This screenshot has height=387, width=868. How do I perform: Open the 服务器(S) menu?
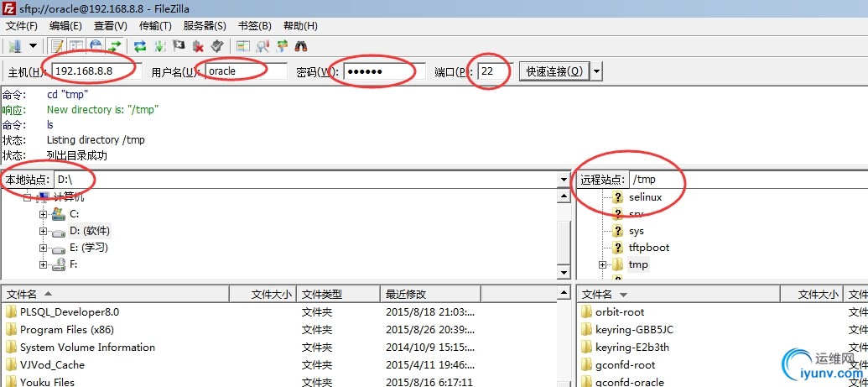tap(205, 26)
